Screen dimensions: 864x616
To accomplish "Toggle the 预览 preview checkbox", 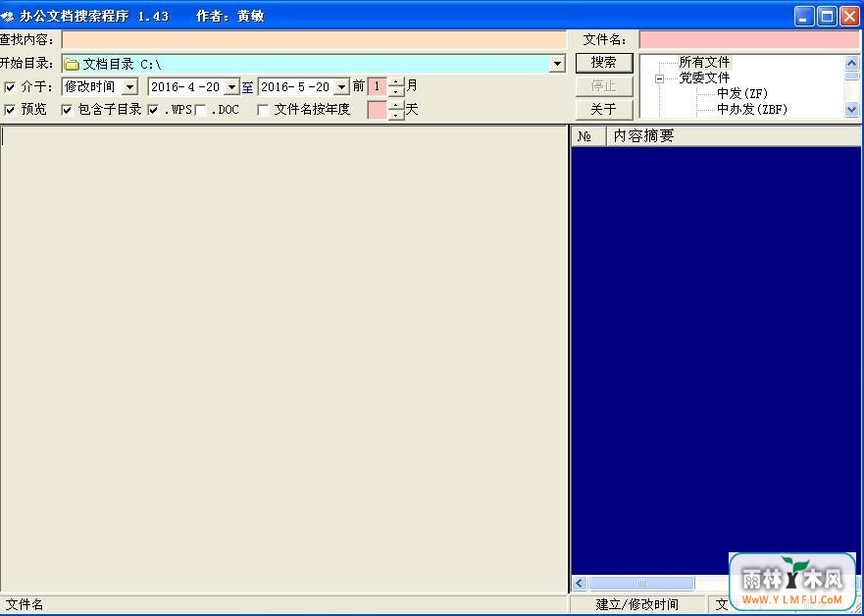I will 10,110.
